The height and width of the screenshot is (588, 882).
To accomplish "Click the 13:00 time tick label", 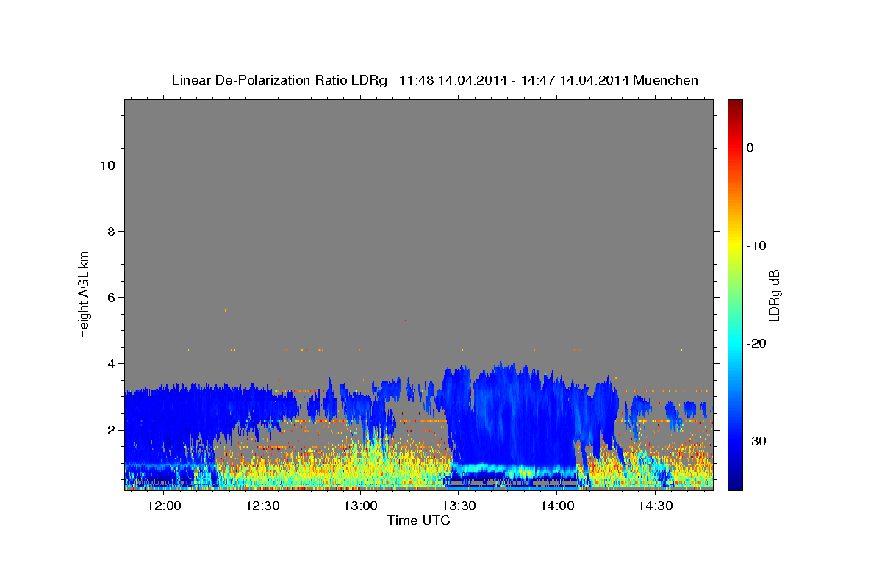I will click(x=361, y=506).
